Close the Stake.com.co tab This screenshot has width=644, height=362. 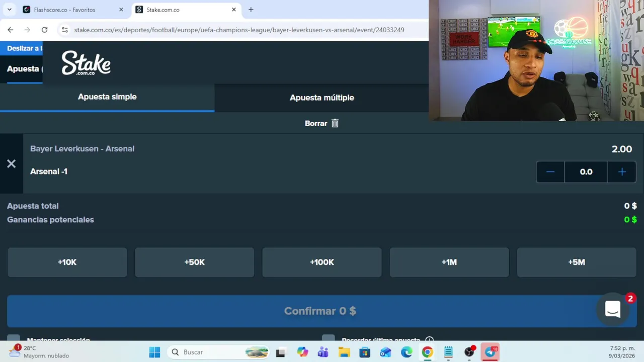(x=234, y=10)
